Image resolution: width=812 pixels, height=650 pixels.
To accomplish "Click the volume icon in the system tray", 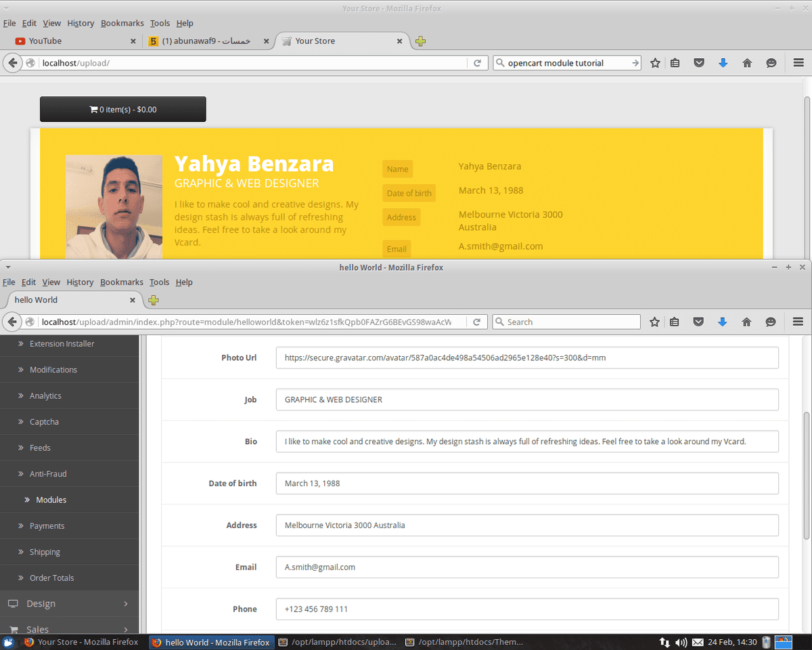I will [681, 642].
